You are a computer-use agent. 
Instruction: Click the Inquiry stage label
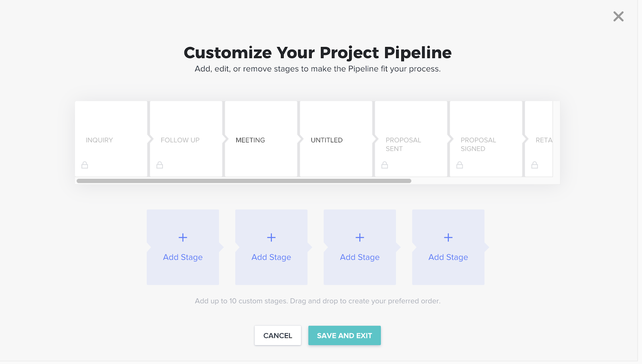pyautogui.click(x=99, y=140)
